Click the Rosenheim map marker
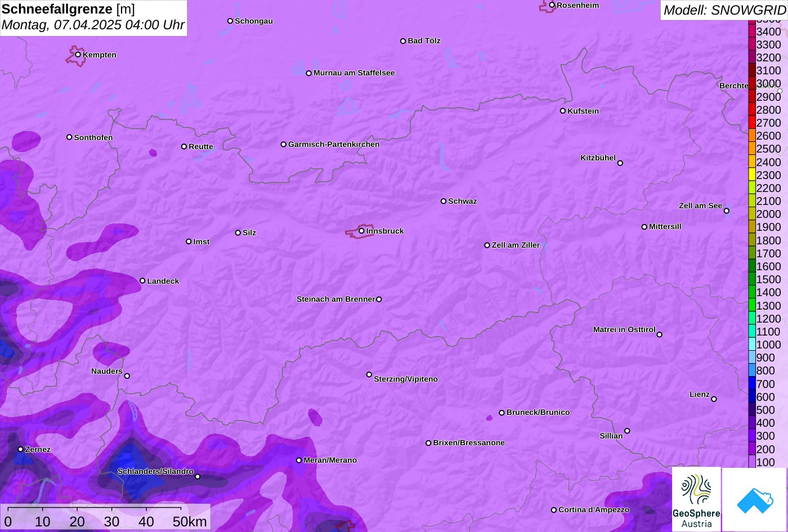Image resolution: width=788 pixels, height=532 pixels. point(552,5)
